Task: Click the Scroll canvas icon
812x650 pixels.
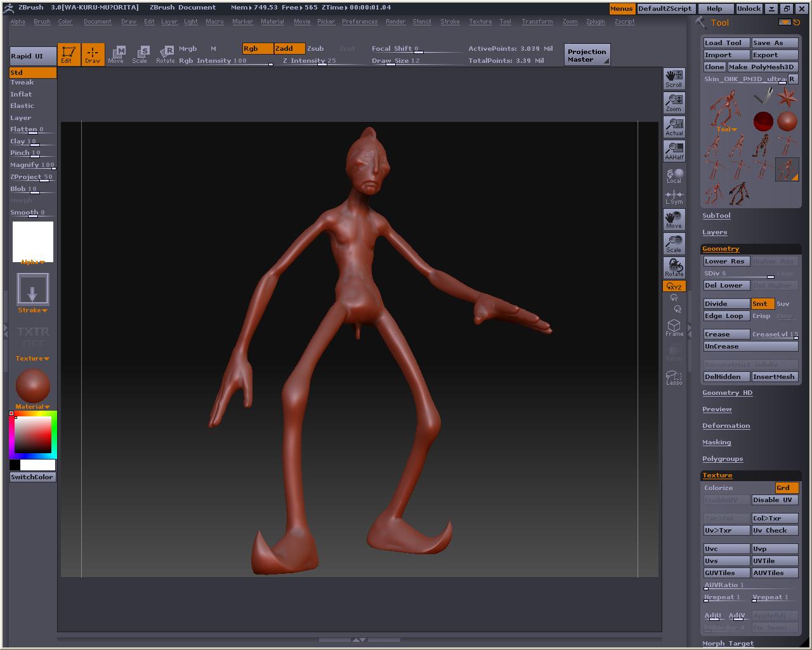Action: (x=674, y=79)
